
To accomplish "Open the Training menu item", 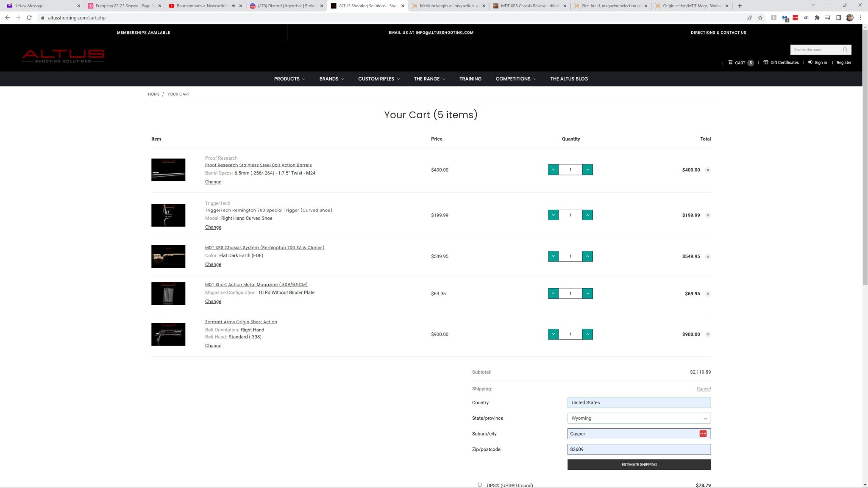I will click(x=470, y=79).
